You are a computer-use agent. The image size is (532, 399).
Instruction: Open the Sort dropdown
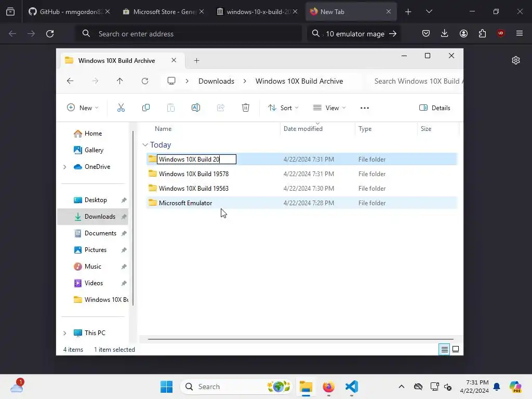click(283, 108)
